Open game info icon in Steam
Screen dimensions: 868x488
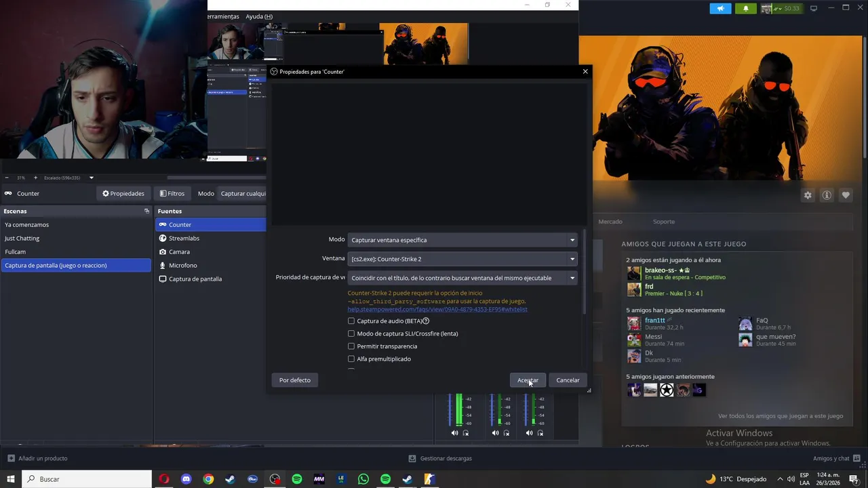827,195
